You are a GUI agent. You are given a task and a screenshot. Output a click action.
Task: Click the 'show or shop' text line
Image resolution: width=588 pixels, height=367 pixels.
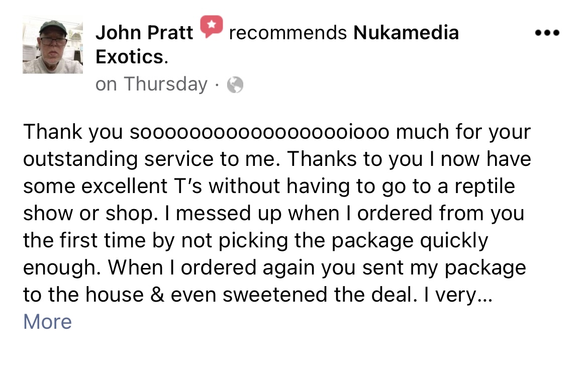pyautogui.click(x=274, y=213)
